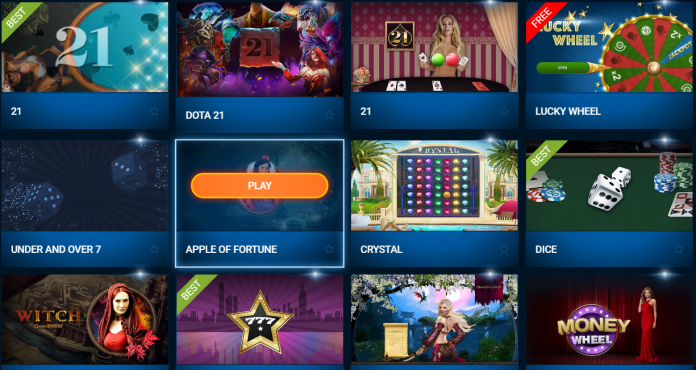Open the 777 star game tile
This screenshot has height=370, width=696.
260,319
